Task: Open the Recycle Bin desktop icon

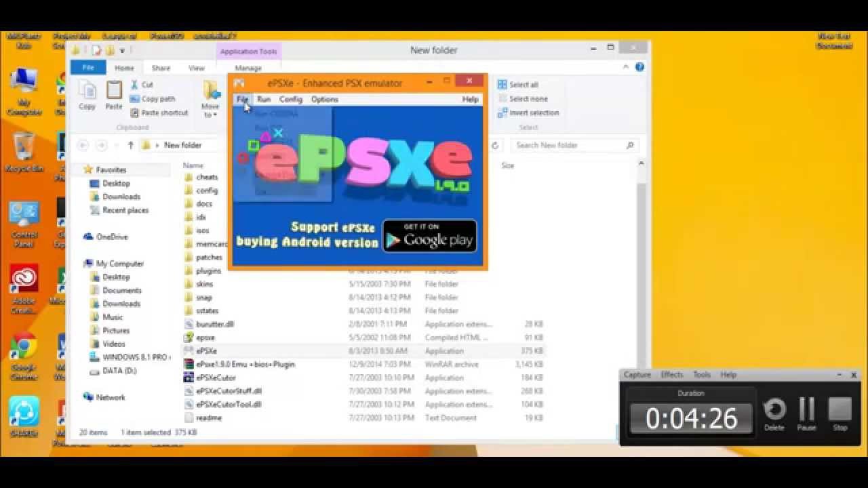Action: point(24,152)
